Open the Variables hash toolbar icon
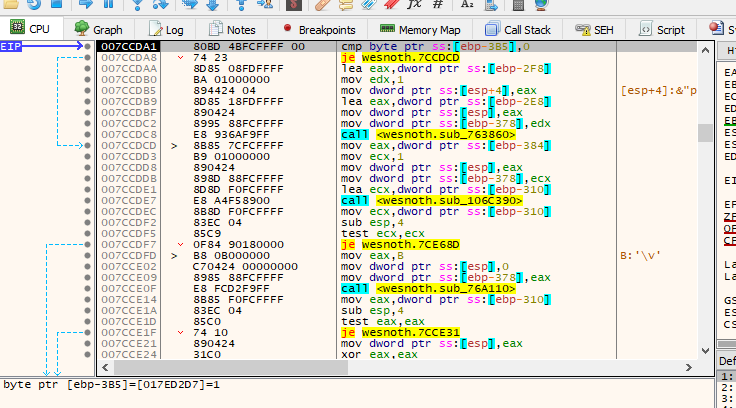 [x=437, y=5]
